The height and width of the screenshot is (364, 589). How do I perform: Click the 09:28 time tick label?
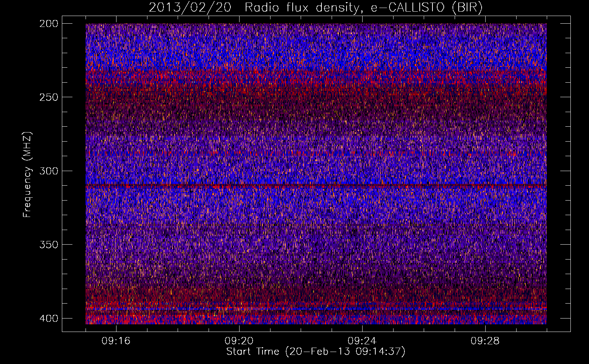coord(485,341)
